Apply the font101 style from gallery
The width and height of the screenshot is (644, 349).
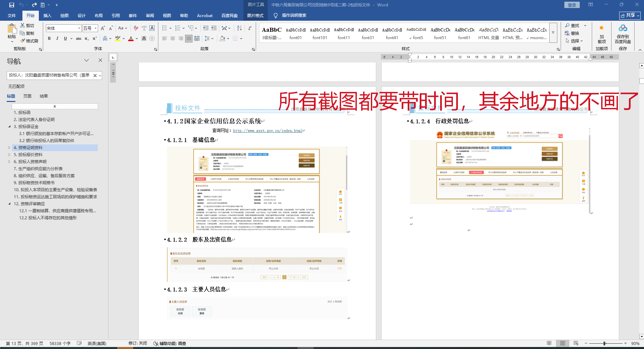click(x=320, y=33)
